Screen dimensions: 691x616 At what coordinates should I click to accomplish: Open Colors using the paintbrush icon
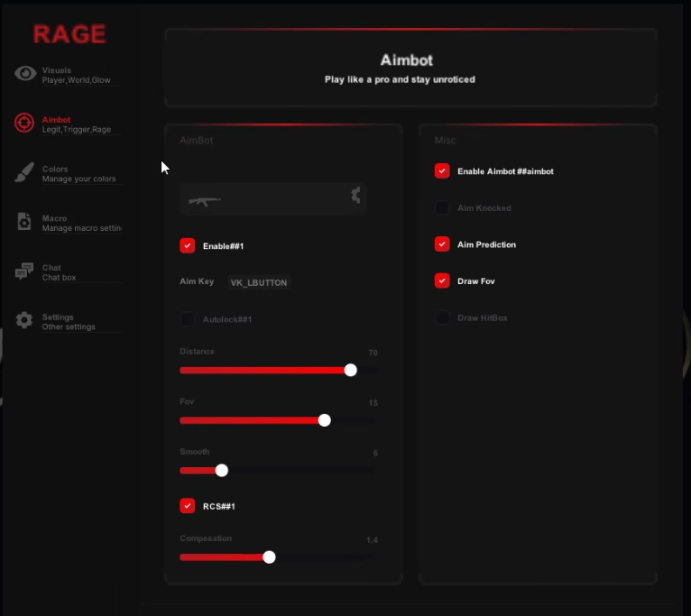[x=25, y=173]
